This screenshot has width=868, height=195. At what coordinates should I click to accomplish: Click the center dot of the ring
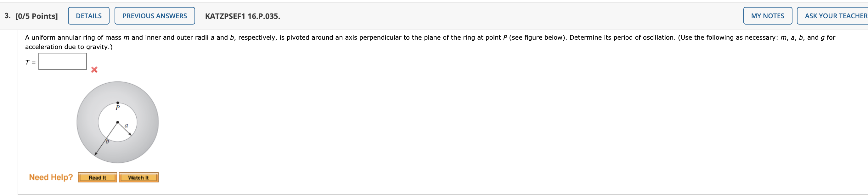[118, 122]
